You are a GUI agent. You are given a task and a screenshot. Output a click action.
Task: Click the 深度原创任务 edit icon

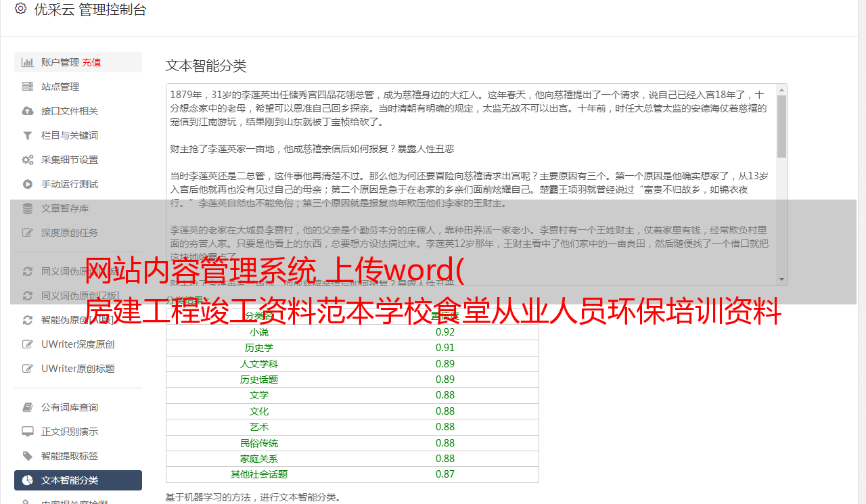tap(28, 233)
